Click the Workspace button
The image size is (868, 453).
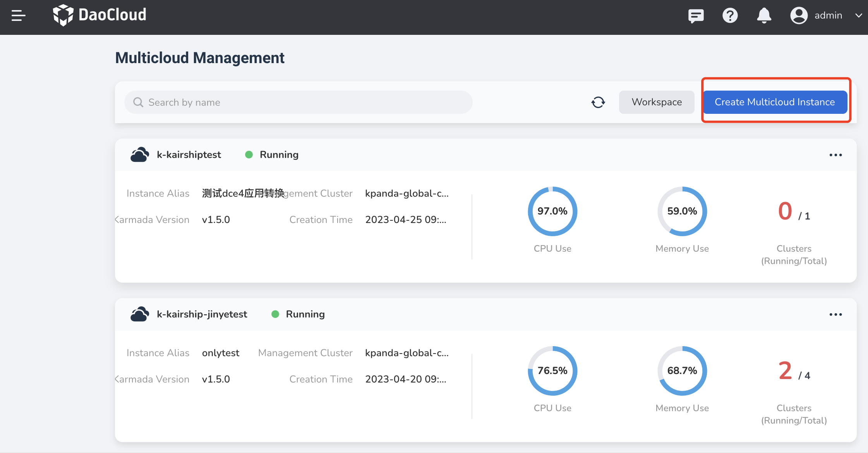(657, 102)
